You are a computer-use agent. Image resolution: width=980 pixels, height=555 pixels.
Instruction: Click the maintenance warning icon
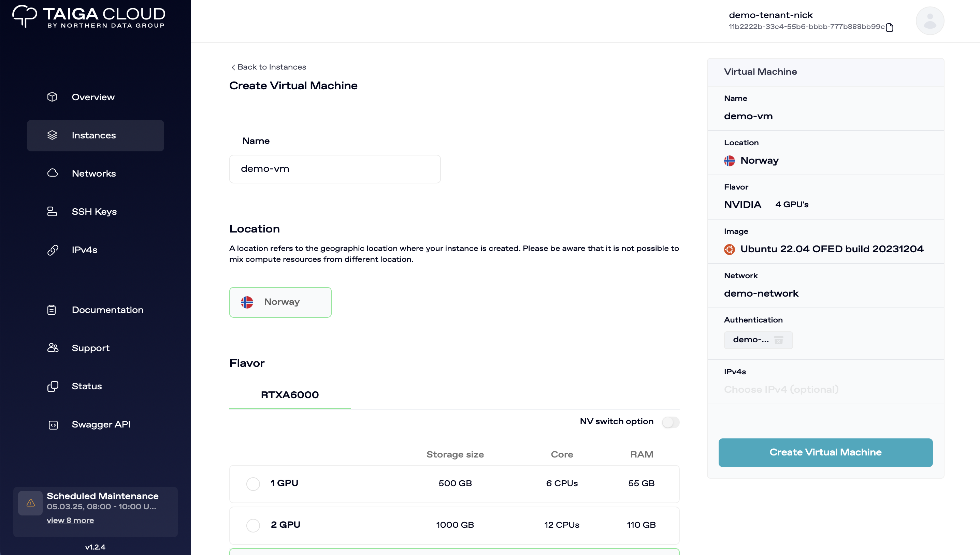tap(30, 503)
